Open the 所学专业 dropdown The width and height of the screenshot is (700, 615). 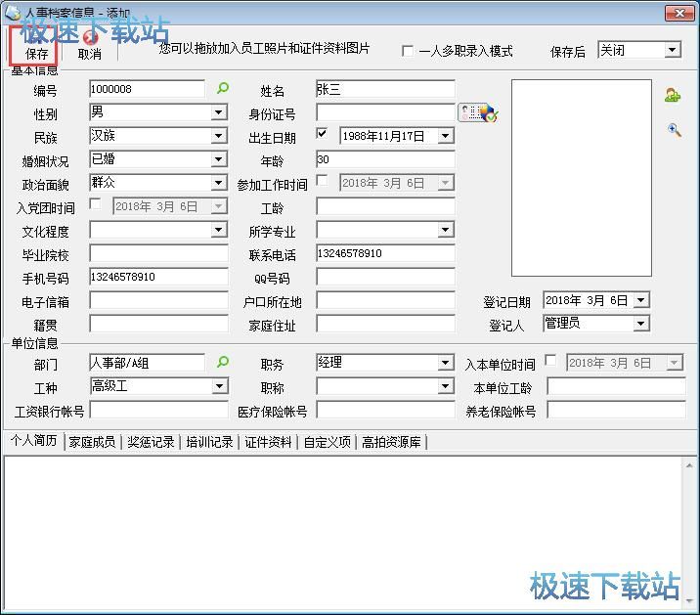tap(446, 230)
